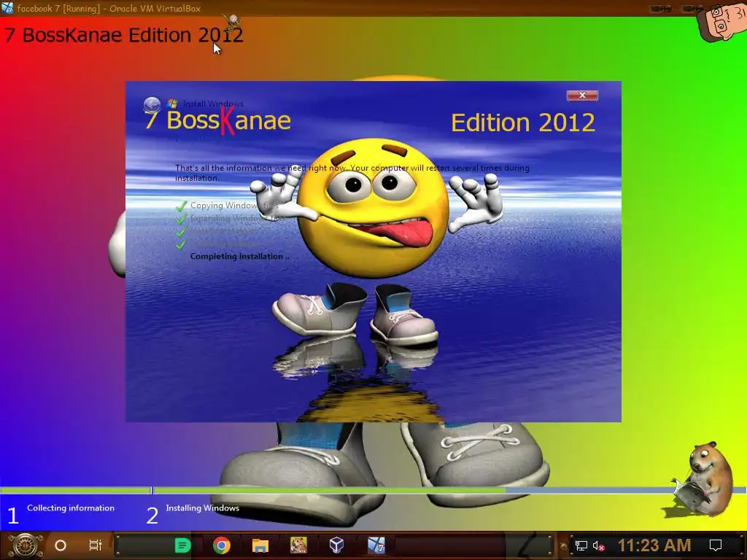This screenshot has width=747, height=560.
Task: Click back arrow in Install Windows dialog
Action: [152, 104]
